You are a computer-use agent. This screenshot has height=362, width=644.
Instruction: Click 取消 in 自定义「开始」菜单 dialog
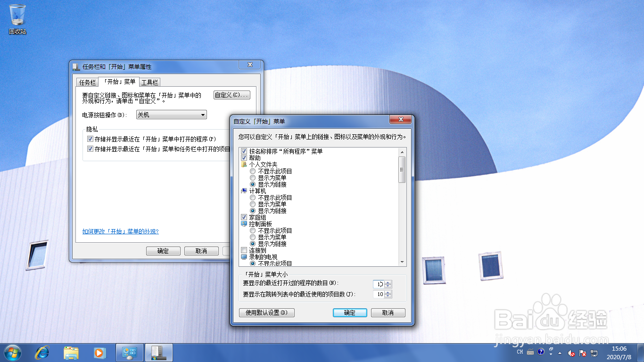pos(388,313)
